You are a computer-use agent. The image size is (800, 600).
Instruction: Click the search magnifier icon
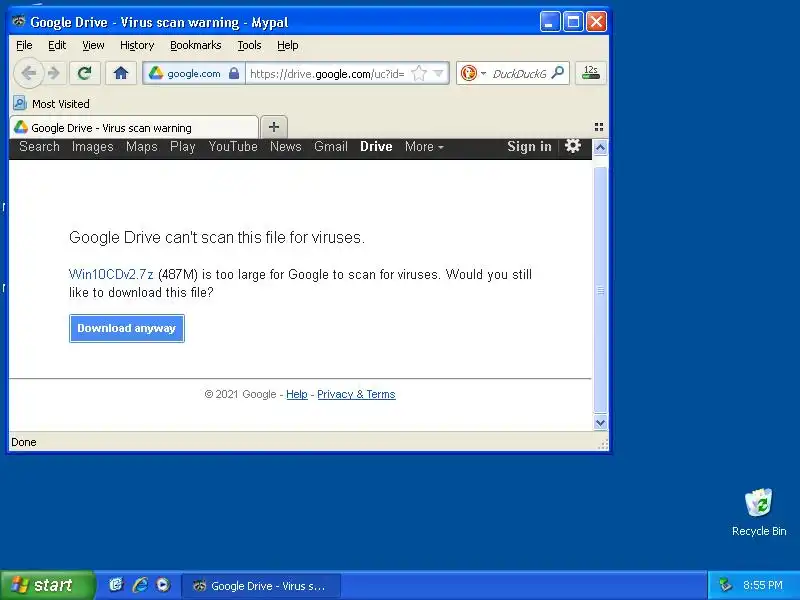558,73
